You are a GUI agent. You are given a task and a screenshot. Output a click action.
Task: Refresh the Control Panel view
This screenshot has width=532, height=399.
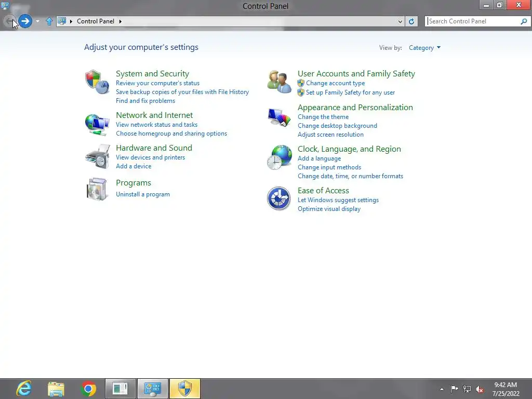pyautogui.click(x=411, y=21)
